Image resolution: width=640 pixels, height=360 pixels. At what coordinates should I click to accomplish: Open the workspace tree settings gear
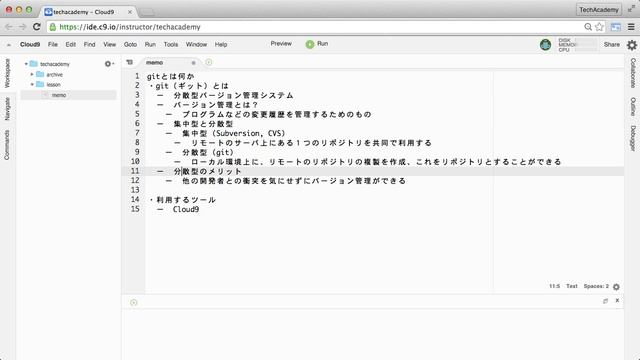(109, 64)
